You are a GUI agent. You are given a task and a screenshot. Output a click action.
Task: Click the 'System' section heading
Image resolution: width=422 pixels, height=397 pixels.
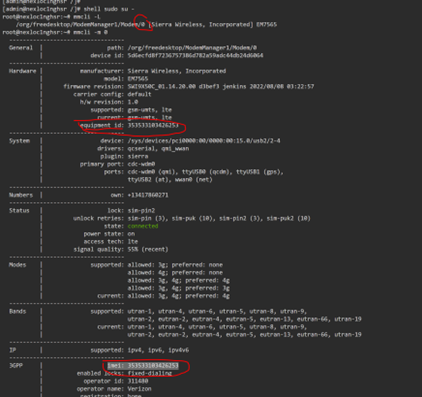(x=19, y=141)
